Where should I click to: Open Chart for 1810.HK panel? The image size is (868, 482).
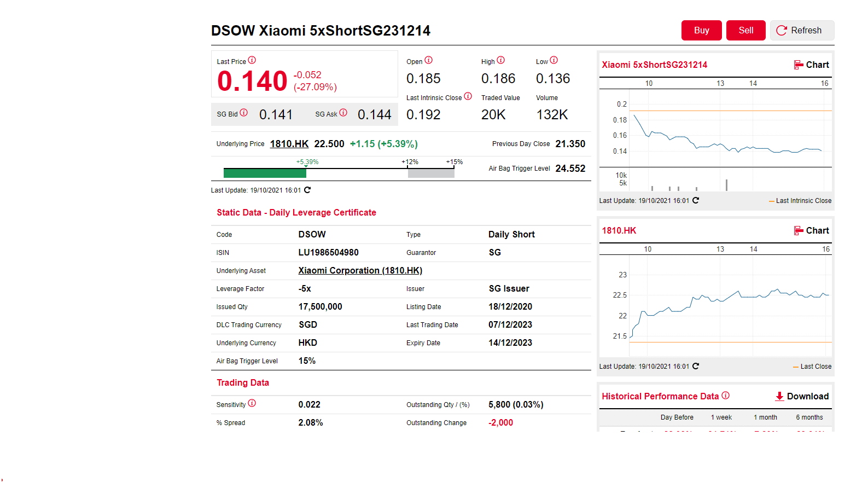point(812,230)
